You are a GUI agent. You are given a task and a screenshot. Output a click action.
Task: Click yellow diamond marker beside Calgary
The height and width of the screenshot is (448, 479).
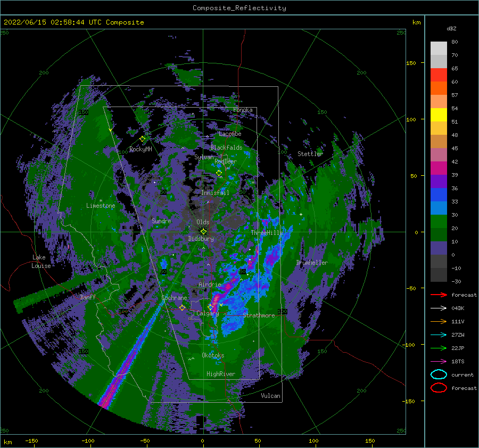click(x=210, y=307)
